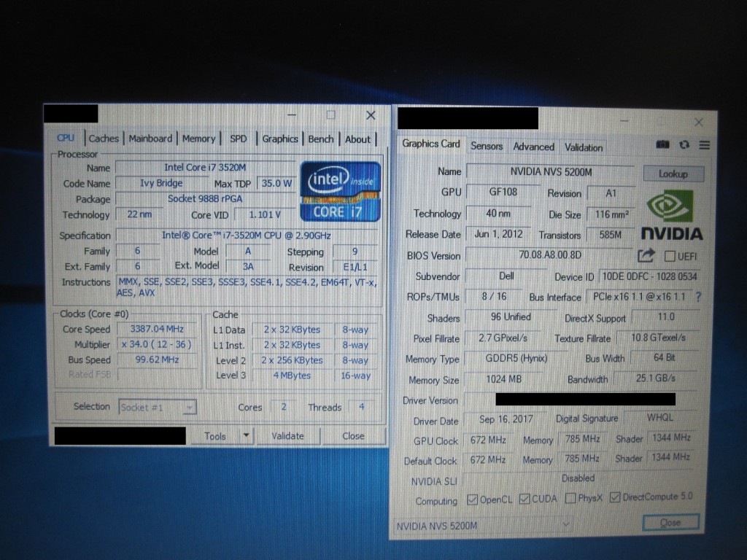Click the Max TDP value 35.0 W
The width and height of the screenshot is (747, 560).
276,183
